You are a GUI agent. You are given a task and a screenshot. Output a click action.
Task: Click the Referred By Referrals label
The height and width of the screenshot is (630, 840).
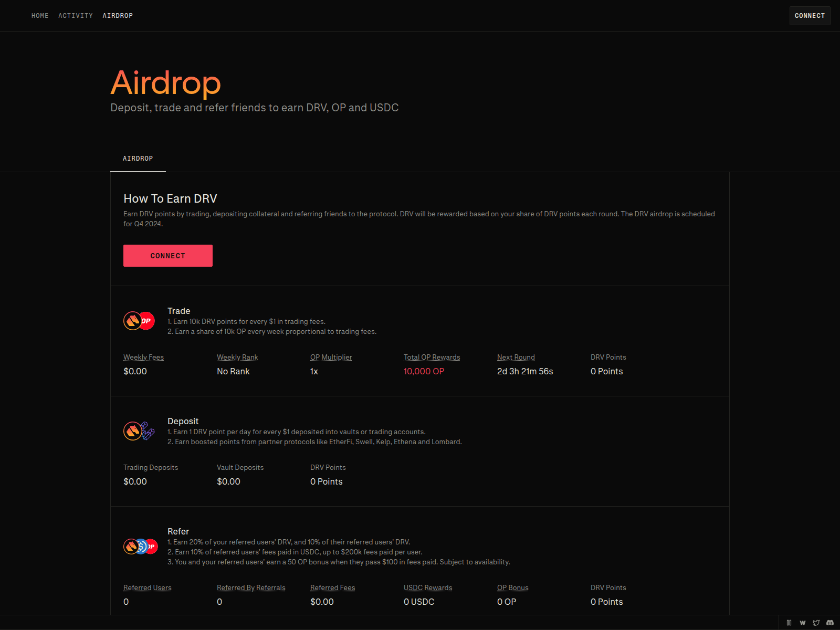click(x=251, y=587)
